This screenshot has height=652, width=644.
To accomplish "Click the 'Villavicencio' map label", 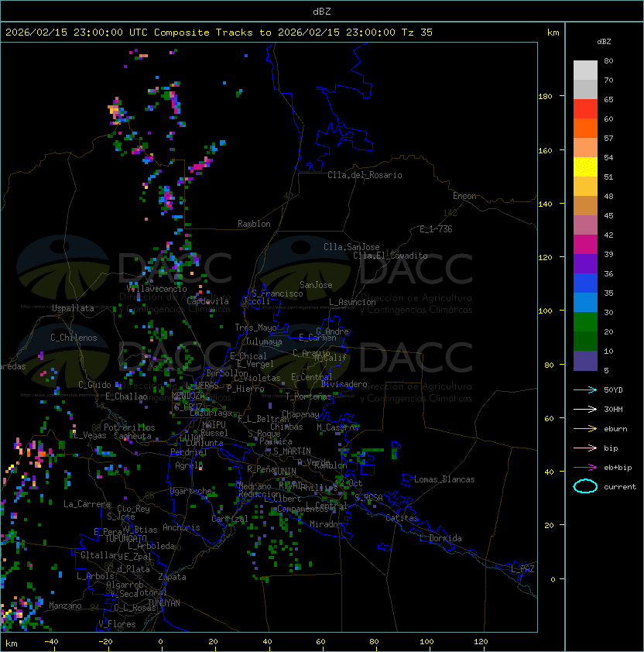I will tap(156, 289).
